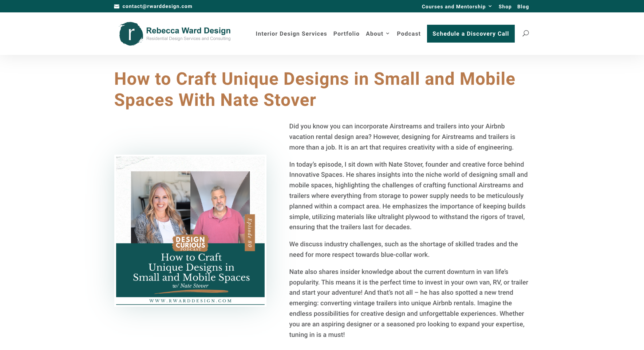This screenshot has width=644, height=350.
Task: Click the Episode 80 podcast cover image
Action: pos(190,231)
